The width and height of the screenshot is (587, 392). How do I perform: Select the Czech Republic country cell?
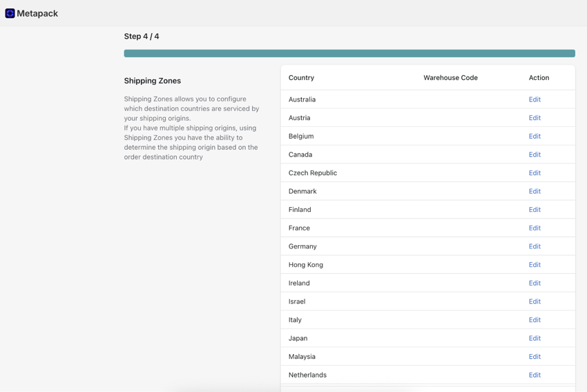click(313, 173)
